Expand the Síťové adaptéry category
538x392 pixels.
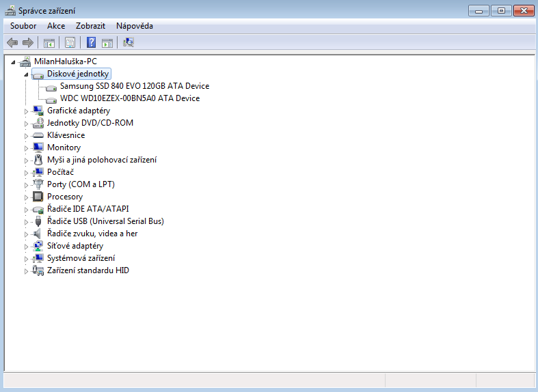26,247
